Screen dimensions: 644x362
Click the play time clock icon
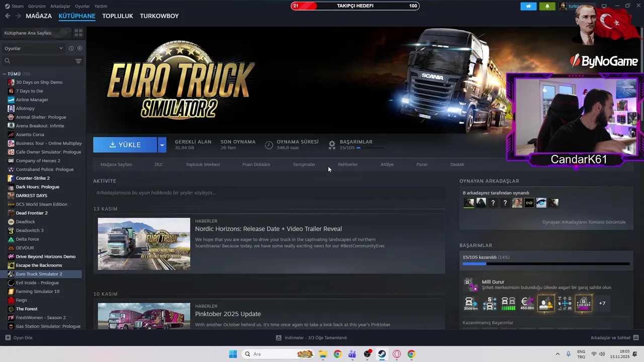pyautogui.click(x=269, y=145)
